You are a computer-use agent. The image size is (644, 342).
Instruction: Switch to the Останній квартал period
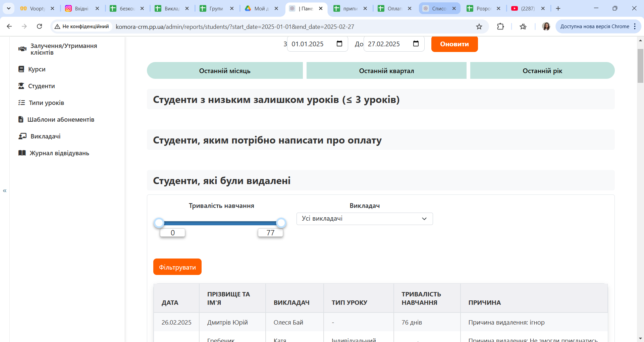pos(386,70)
